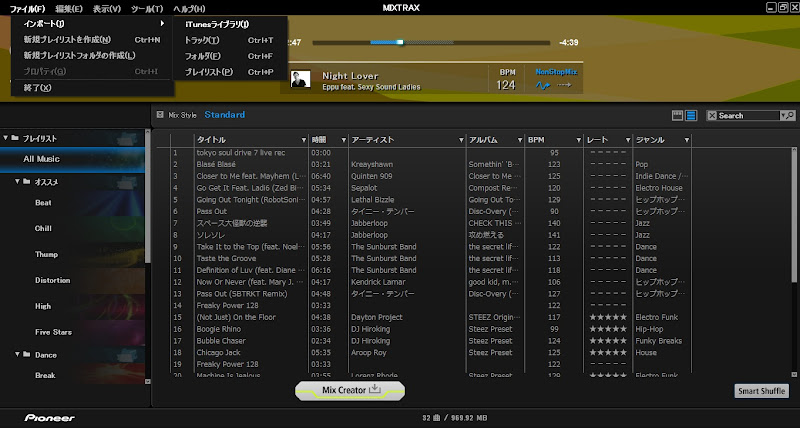Collapse the プレイリスト tree folder
Image resolution: width=800 pixels, height=428 pixels.
pos(6,138)
